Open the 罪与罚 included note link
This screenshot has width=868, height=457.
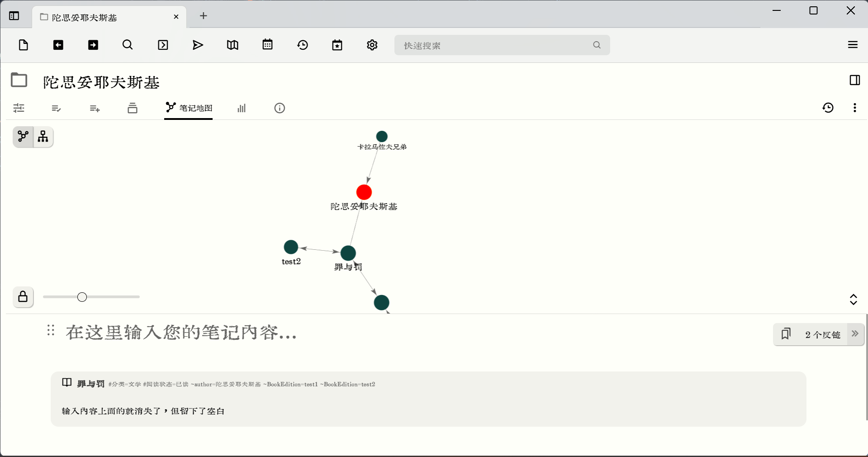[x=90, y=384]
